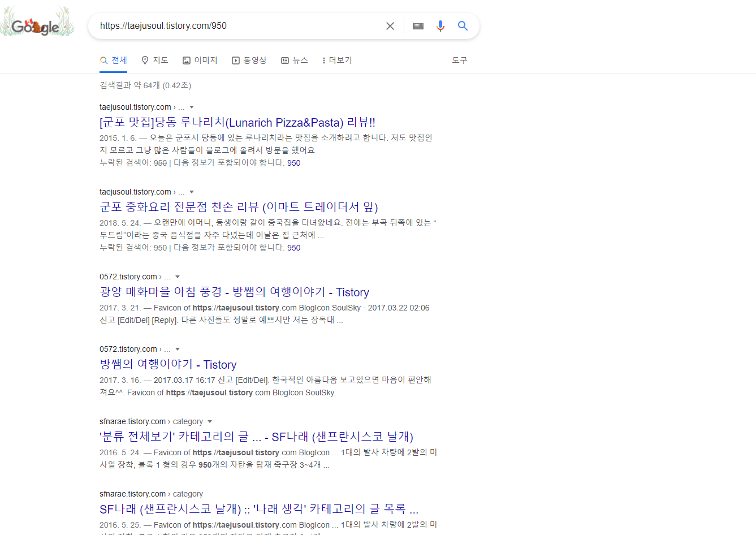Expand options arrow for 분류 전체보기 result
The image size is (756, 535).
pyautogui.click(x=210, y=421)
